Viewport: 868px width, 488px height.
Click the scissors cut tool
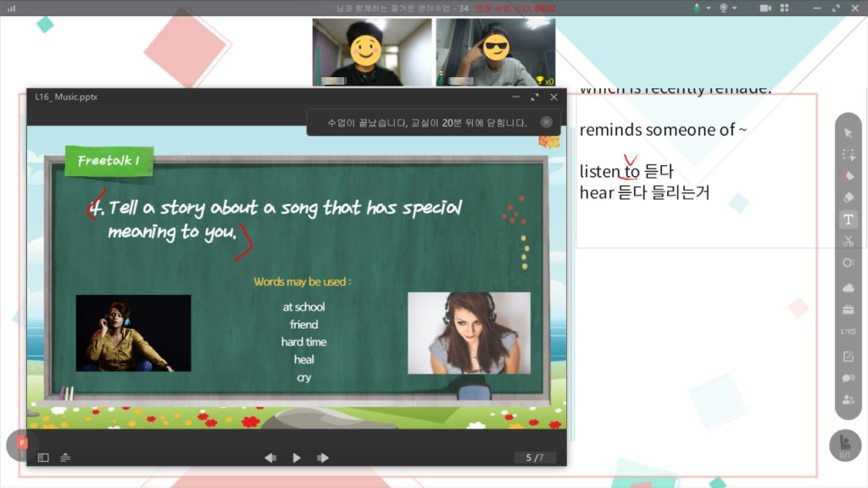click(x=848, y=241)
